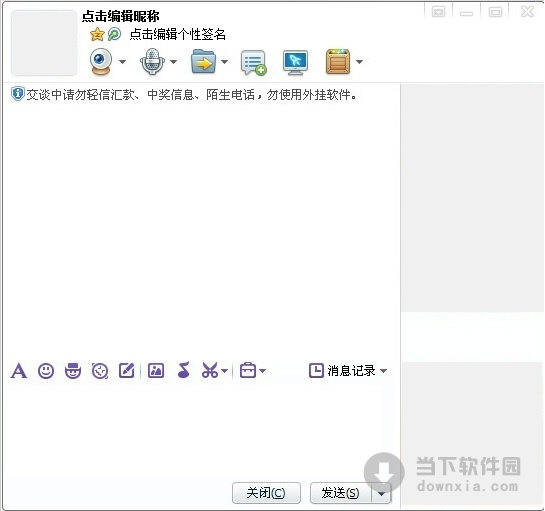Click the 关闭(C) button
This screenshot has height=511, width=545.
click(266, 493)
